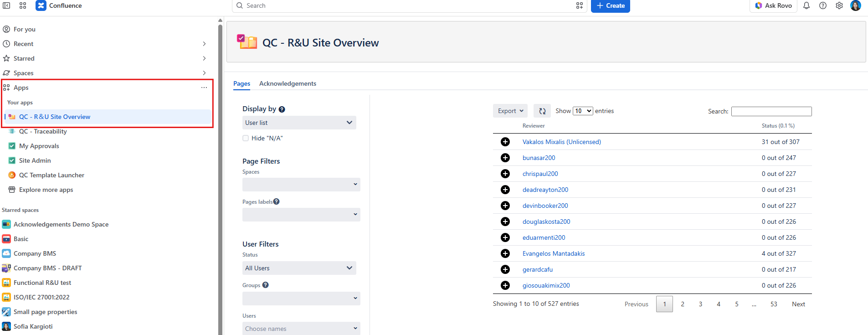This screenshot has width=868, height=335.
Task: Expand details for chrispaul200 row
Action: coord(505,174)
